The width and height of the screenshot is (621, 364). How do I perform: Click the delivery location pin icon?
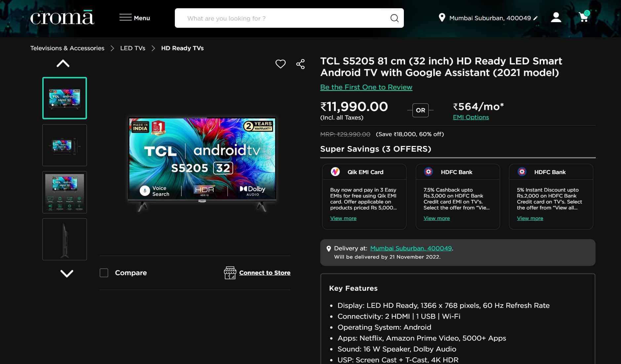[329, 249]
